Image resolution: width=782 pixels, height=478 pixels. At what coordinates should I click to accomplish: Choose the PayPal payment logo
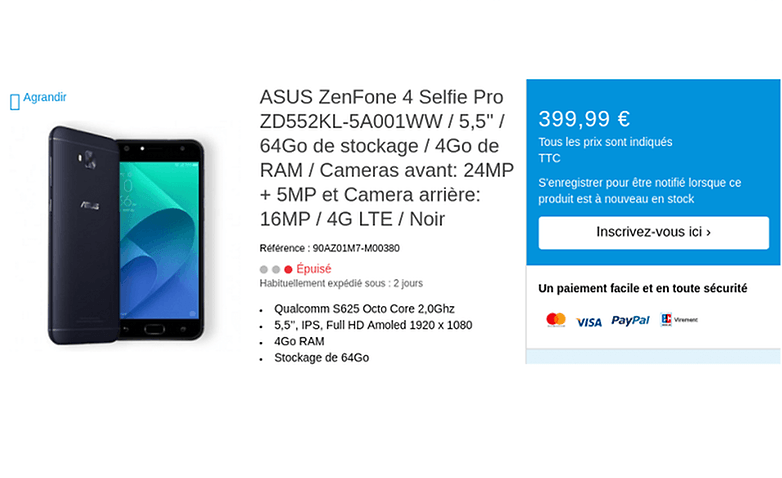click(630, 320)
